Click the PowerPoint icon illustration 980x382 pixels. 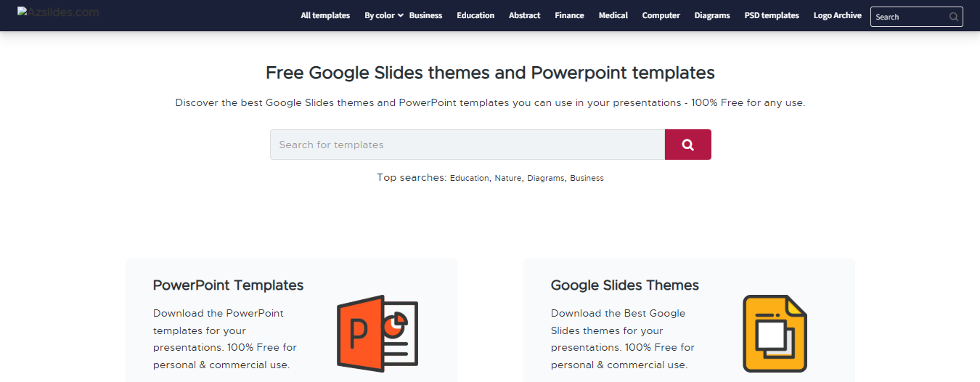(x=377, y=333)
